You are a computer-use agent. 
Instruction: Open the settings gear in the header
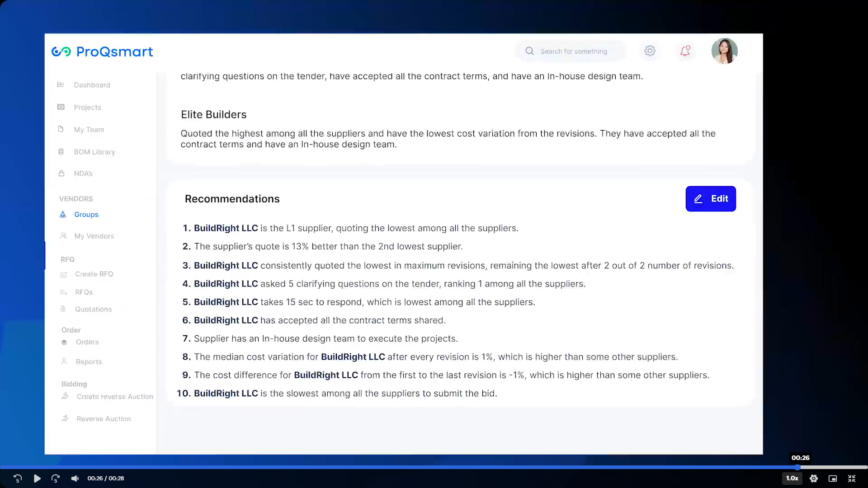click(x=650, y=51)
